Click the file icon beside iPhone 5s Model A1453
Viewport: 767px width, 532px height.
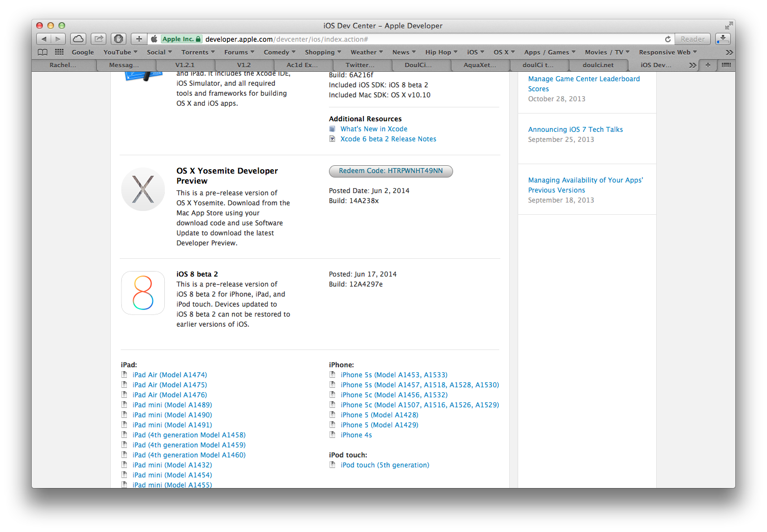tap(332, 375)
